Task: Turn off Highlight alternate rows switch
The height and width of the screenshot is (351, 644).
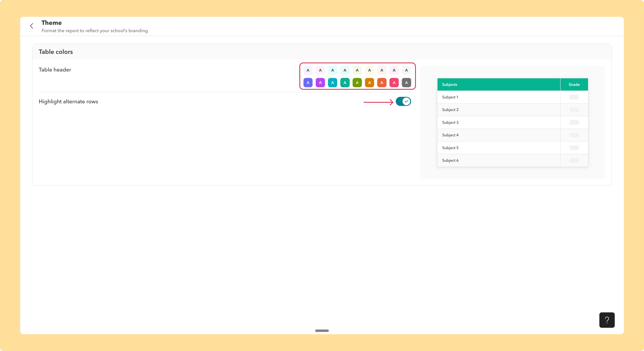Action: [403, 101]
